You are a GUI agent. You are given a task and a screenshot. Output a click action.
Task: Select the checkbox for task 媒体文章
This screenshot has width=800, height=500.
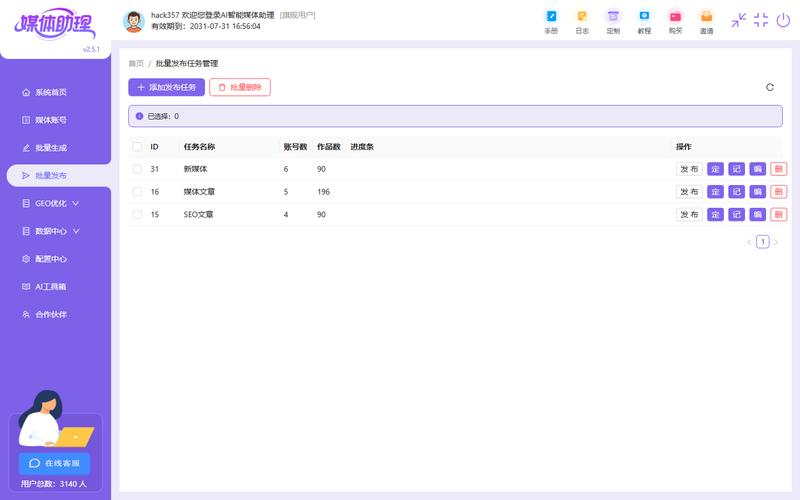pyautogui.click(x=138, y=192)
